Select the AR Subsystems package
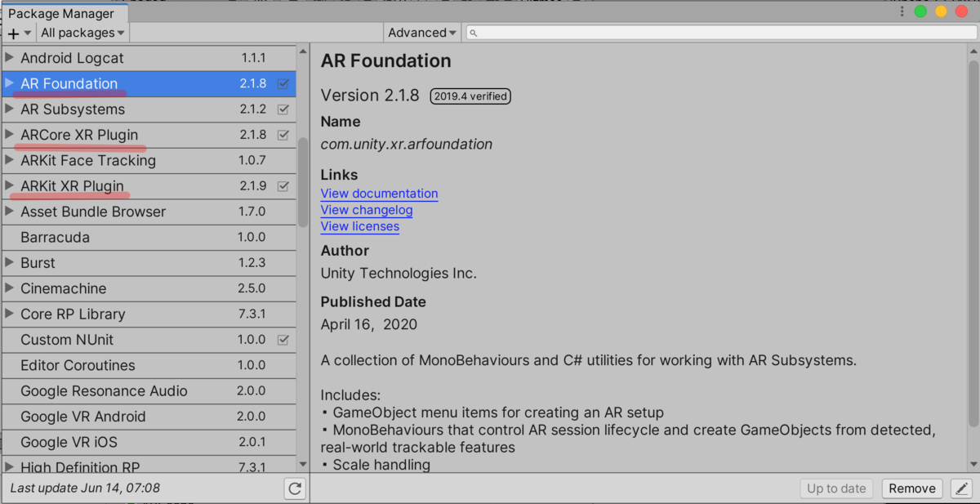This screenshot has height=504, width=980. tap(149, 109)
